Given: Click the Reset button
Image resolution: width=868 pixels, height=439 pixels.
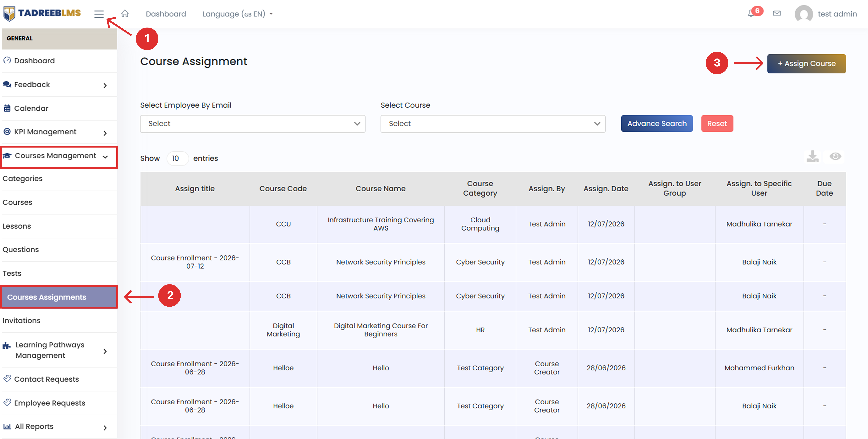Looking at the screenshot, I should click(717, 123).
